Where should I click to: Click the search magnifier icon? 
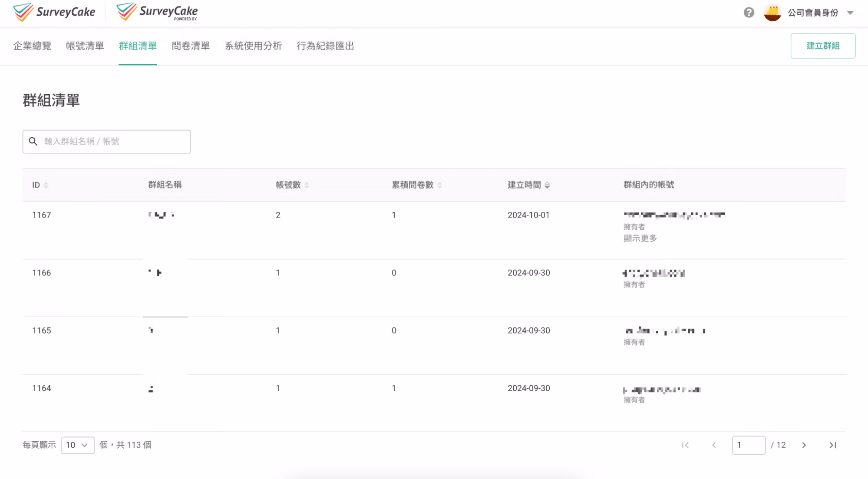click(33, 142)
